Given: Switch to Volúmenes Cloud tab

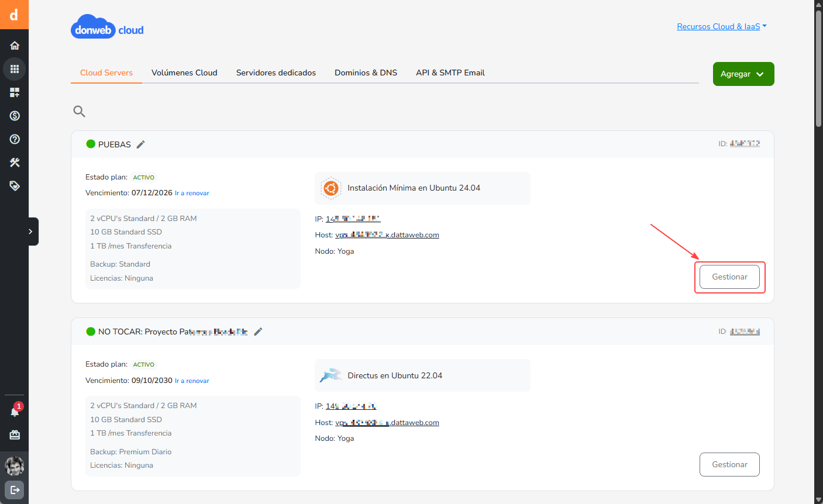Looking at the screenshot, I should [x=184, y=73].
